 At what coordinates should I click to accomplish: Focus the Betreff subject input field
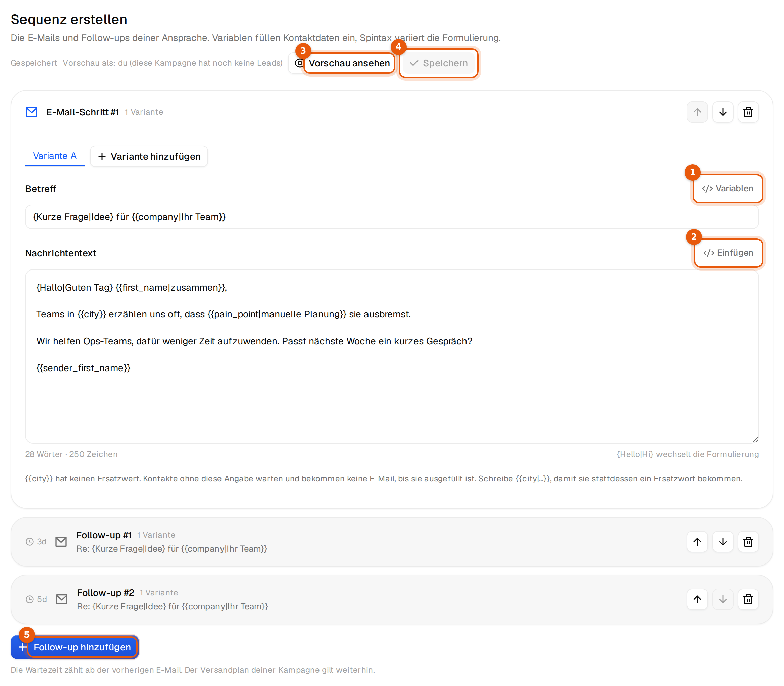392,217
